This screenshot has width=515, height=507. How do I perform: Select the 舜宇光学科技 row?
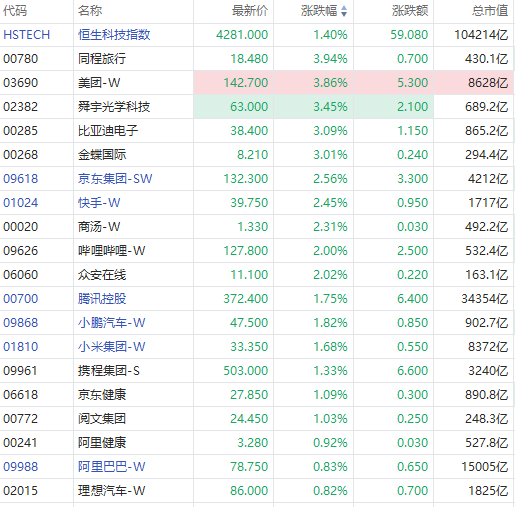pyautogui.click(x=257, y=107)
